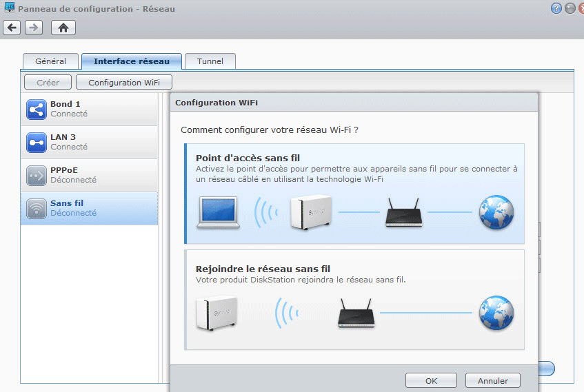
Task: Switch to the Général tab
Action: tap(50, 61)
